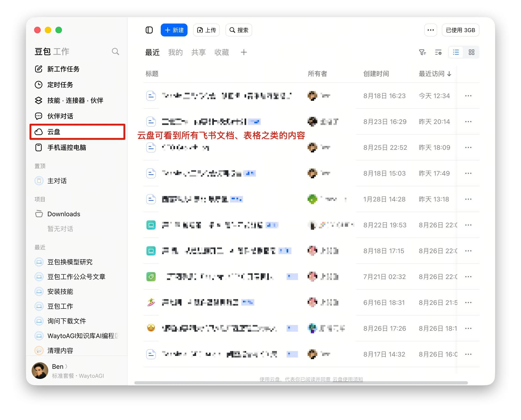Screen dimensions: 521x420
Task: Open more options for row accessed 昨天 13:18
Action: click(x=468, y=200)
